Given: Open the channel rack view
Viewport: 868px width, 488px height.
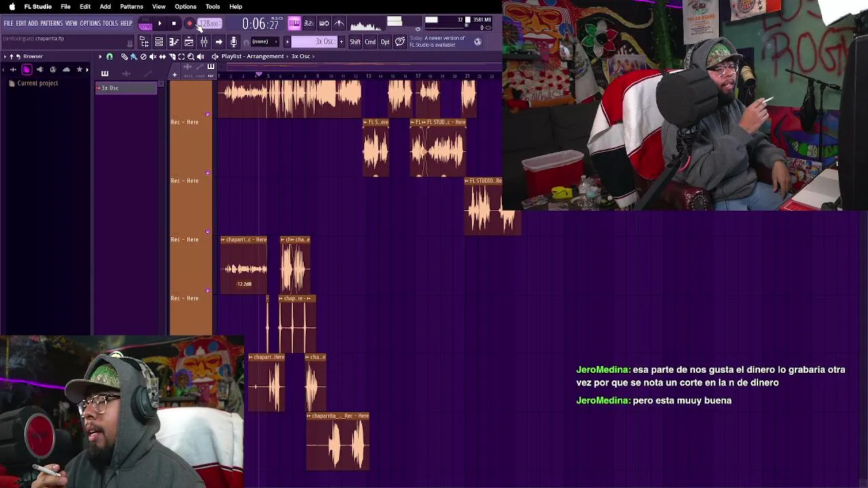Looking at the screenshot, I should click(x=159, y=42).
